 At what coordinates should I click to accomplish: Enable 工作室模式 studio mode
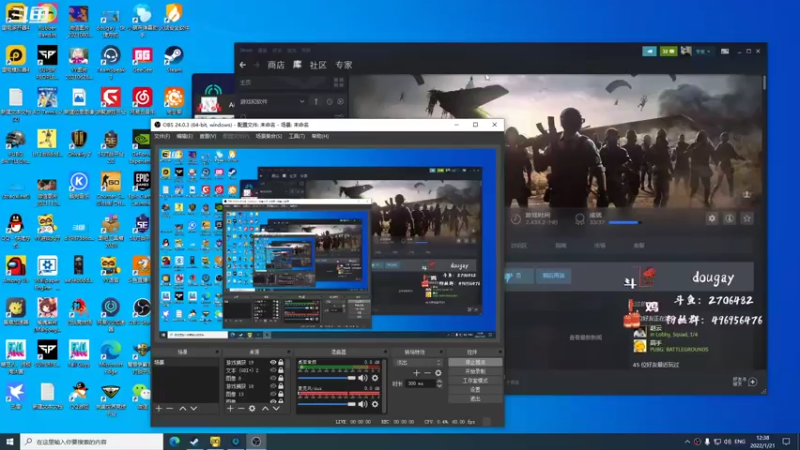[475, 381]
